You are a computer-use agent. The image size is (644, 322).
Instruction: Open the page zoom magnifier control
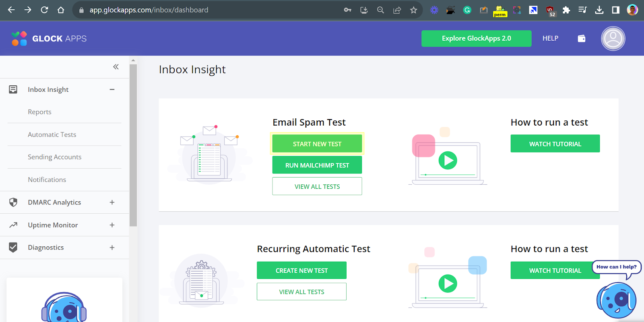[x=380, y=10]
